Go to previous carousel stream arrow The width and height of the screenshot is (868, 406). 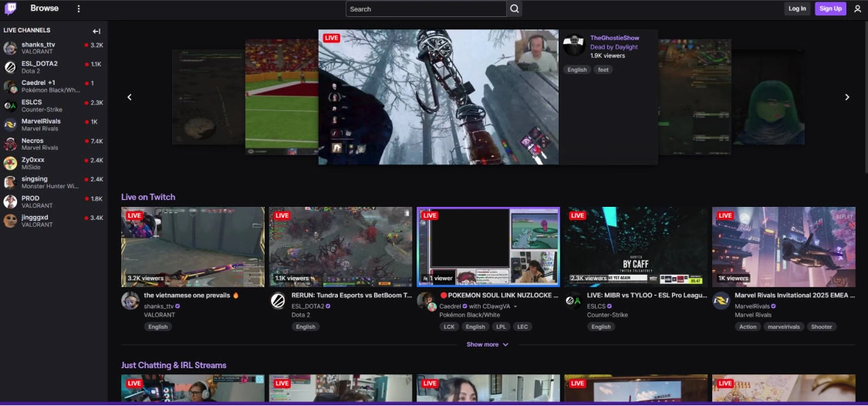click(x=130, y=97)
